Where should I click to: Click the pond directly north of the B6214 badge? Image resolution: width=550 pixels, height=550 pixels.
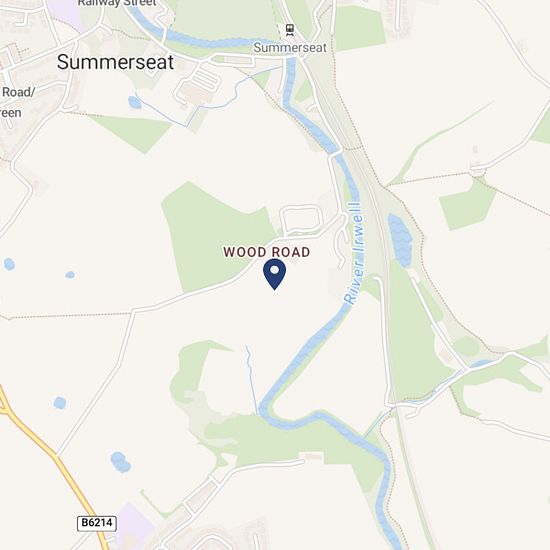pyautogui.click(x=120, y=462)
